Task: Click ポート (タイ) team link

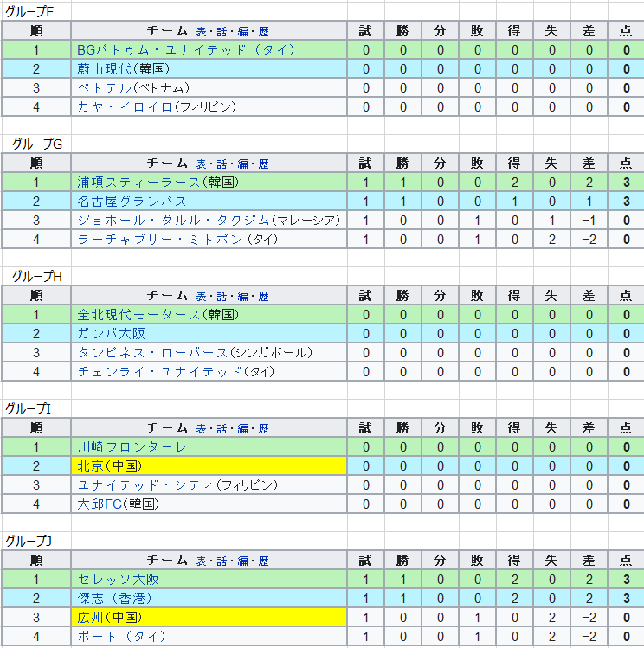Action: [x=121, y=636]
